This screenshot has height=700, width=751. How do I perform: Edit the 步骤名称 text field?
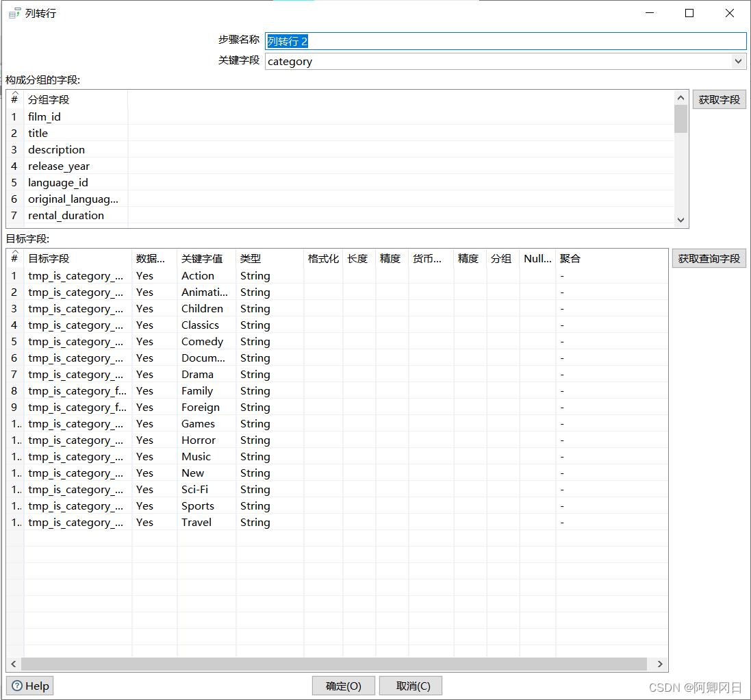[x=505, y=41]
